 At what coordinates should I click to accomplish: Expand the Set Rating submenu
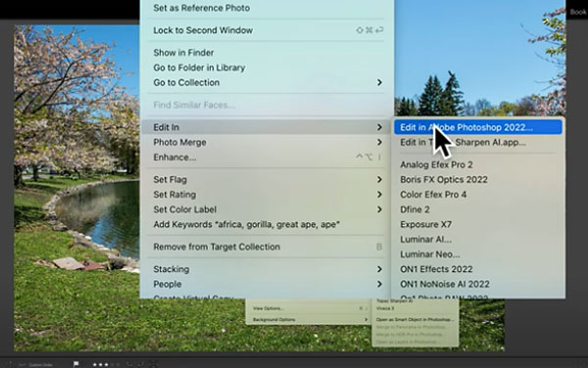267,195
